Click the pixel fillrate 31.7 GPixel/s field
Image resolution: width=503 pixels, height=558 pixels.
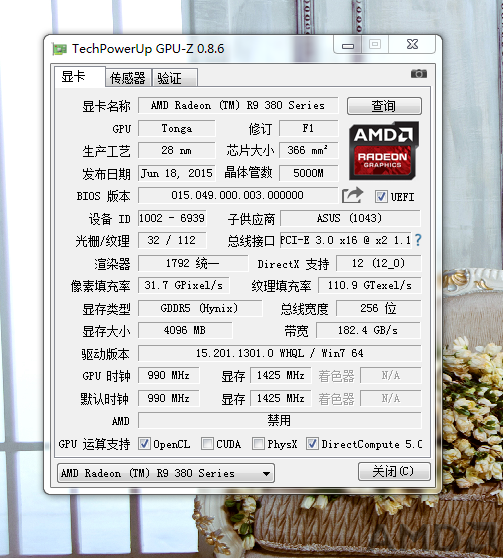tap(184, 285)
